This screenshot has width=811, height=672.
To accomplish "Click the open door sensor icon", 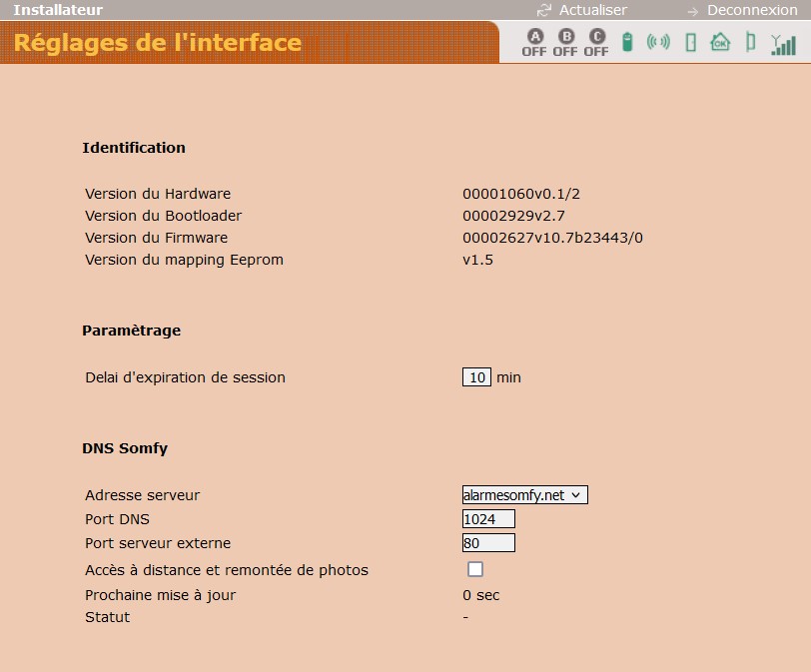I will 750,43.
